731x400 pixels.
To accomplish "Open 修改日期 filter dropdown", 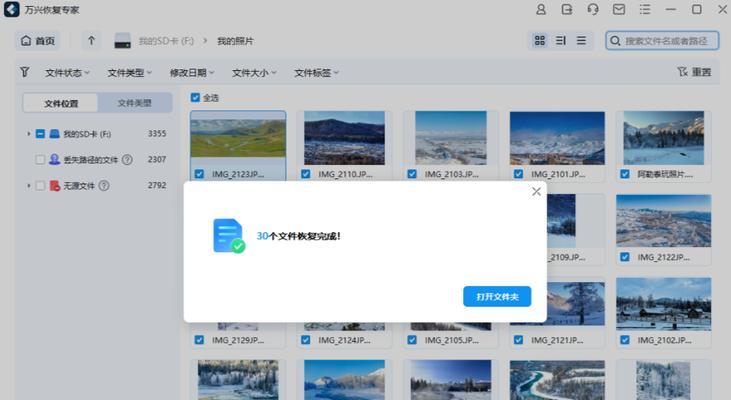I will pyautogui.click(x=192, y=73).
